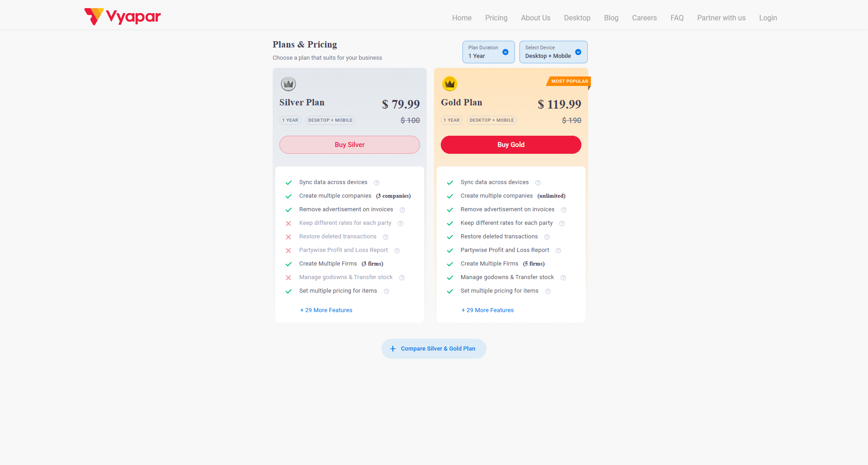Click help icon beside Gold Set multiple pricing

[x=548, y=291]
